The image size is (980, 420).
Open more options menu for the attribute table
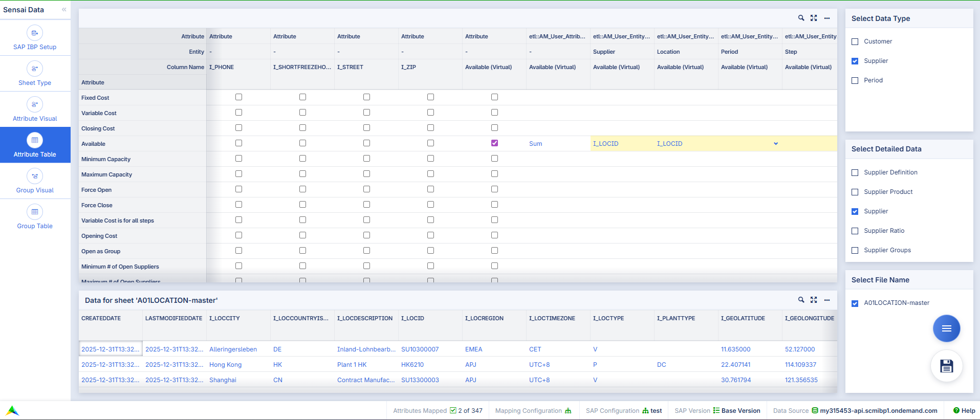coord(827,18)
